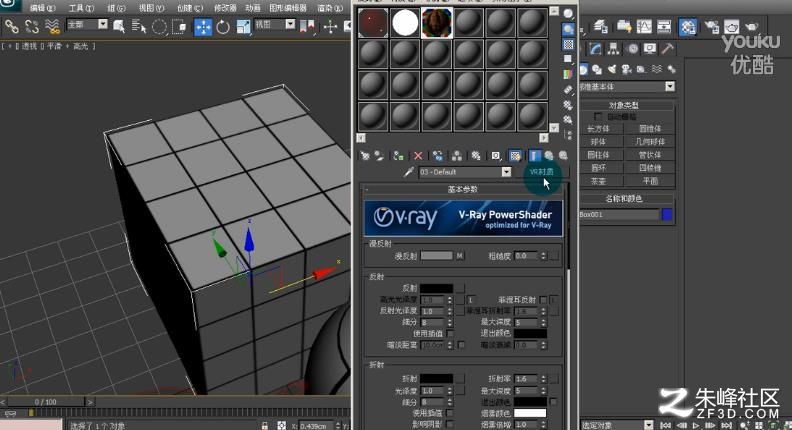Activate the Select and Scale tool
This screenshot has width=792, height=430.
(243, 26)
